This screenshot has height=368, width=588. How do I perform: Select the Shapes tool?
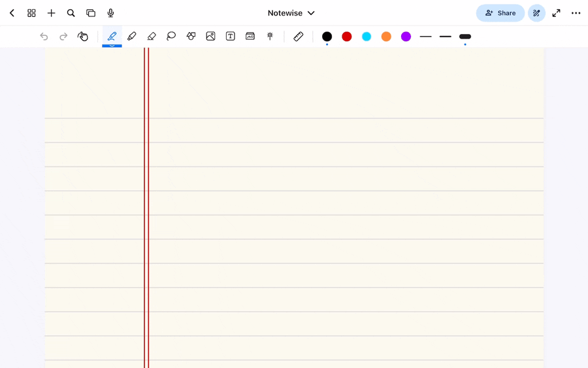click(x=191, y=37)
